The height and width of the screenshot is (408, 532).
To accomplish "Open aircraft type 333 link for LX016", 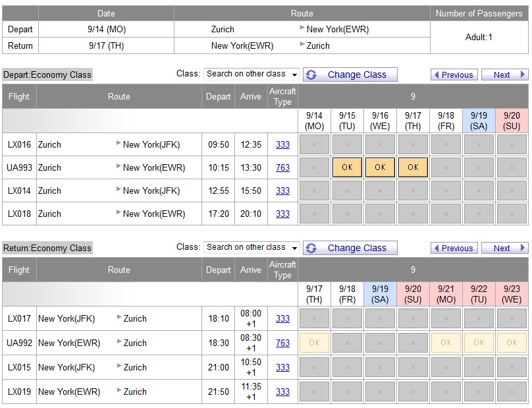I will [x=282, y=144].
